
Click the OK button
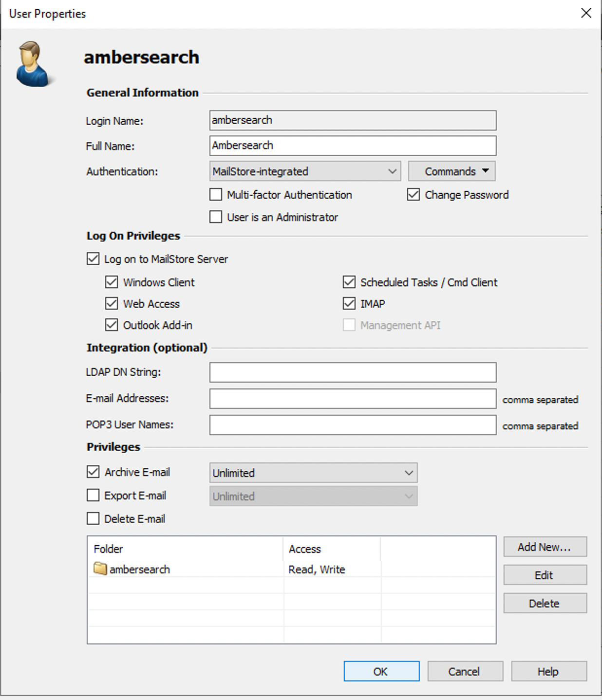click(x=381, y=671)
